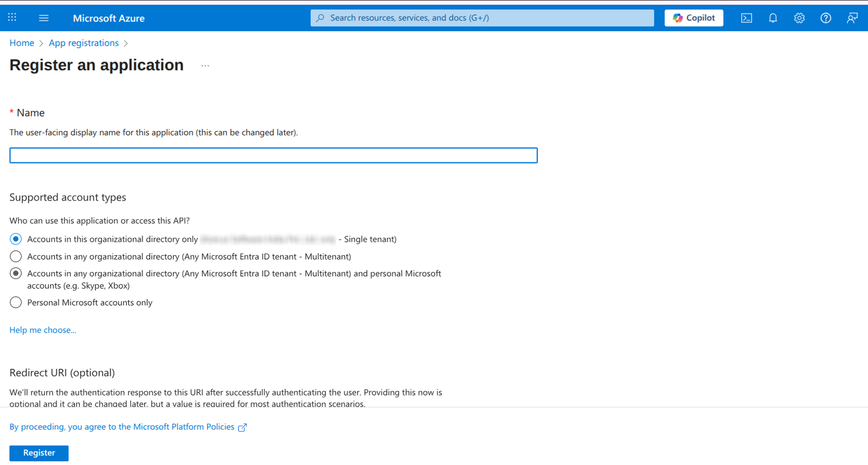
Task: Open the Help question mark menu
Action: (826, 18)
